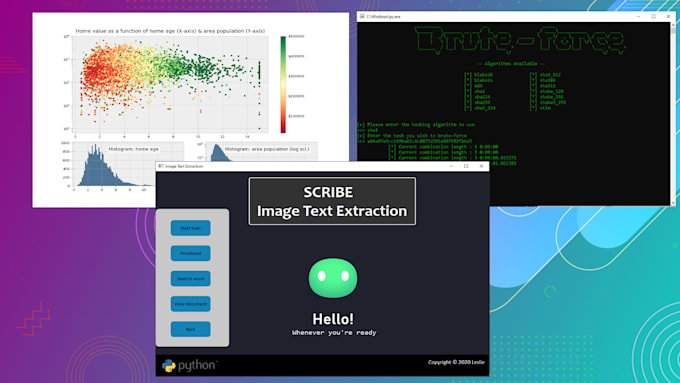Maximize the Brute-force console window

pyautogui.click(x=654, y=16)
